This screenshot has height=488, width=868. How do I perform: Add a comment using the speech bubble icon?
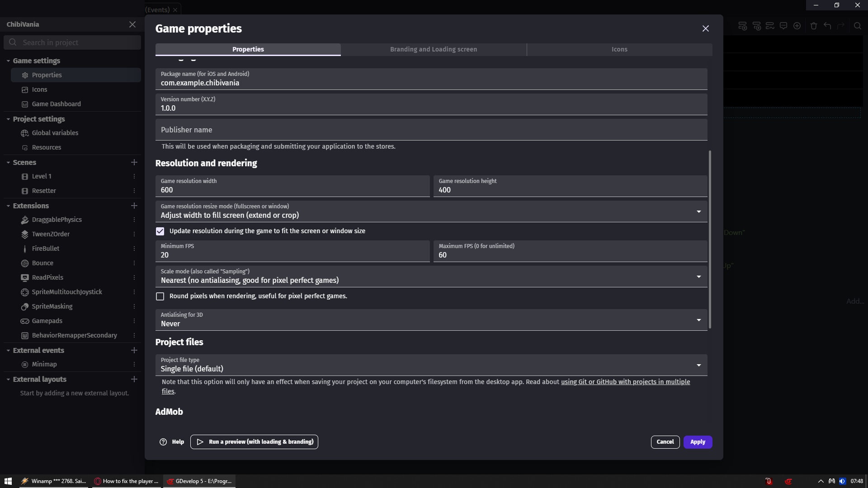pos(783,26)
